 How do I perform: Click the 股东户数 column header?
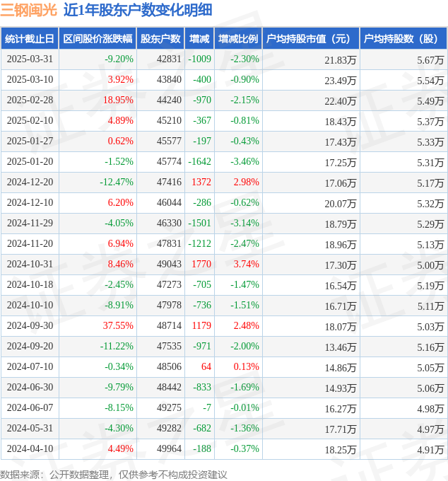pyautogui.click(x=160, y=39)
